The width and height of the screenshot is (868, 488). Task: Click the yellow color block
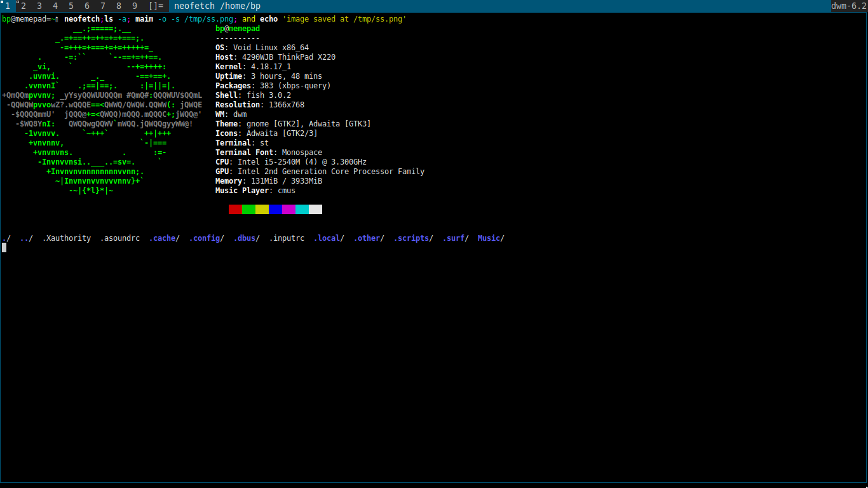tap(262, 209)
